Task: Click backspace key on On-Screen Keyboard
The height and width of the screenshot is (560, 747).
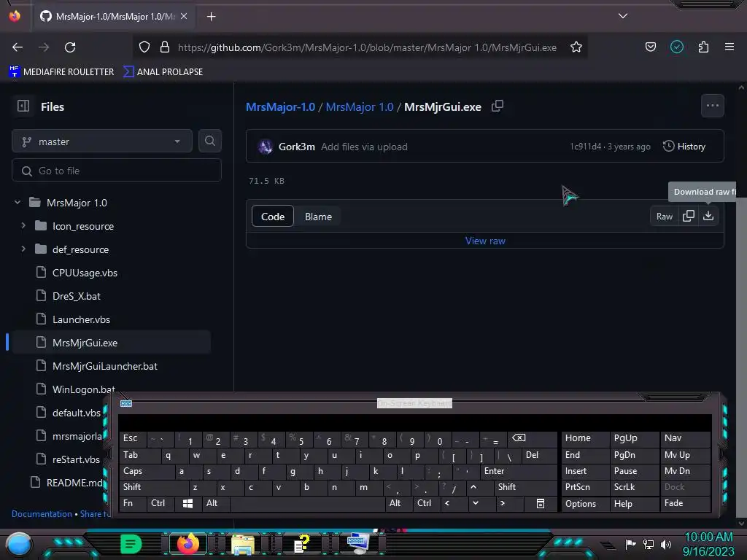Action: (532, 438)
